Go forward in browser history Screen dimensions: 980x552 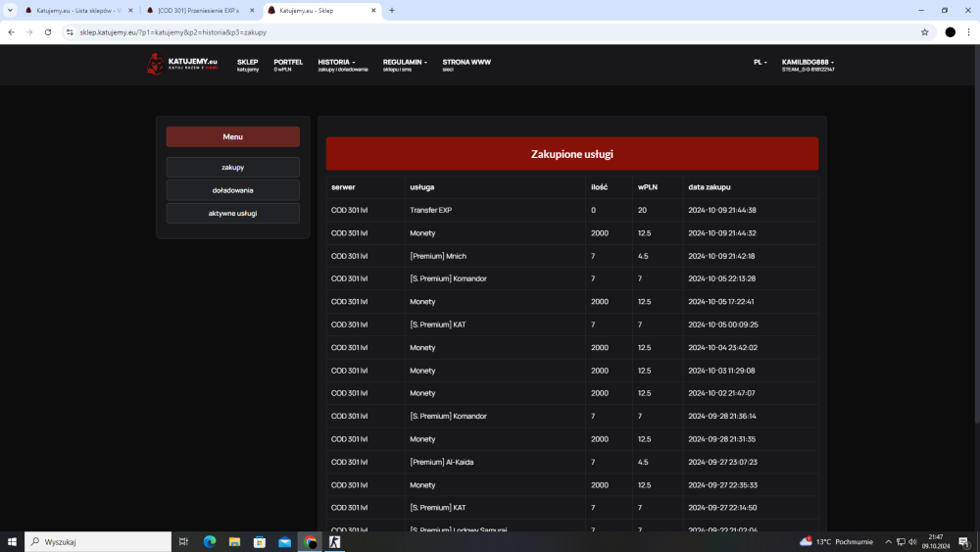(29, 32)
